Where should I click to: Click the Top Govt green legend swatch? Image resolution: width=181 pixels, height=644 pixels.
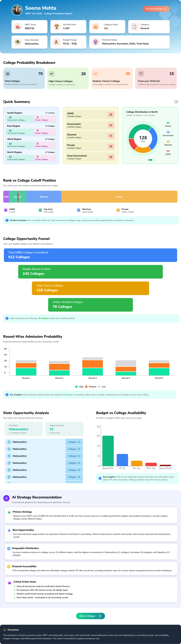(x=40, y=210)
